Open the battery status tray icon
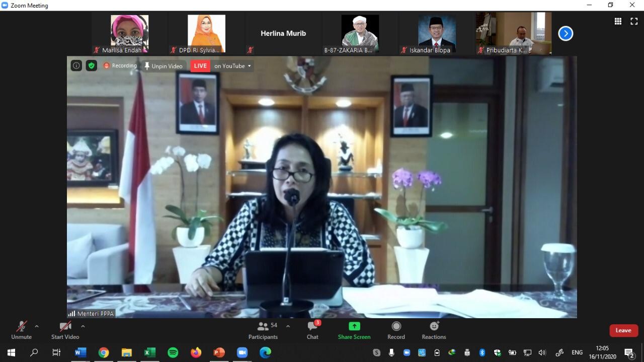The image size is (644, 362). pyautogui.click(x=512, y=352)
